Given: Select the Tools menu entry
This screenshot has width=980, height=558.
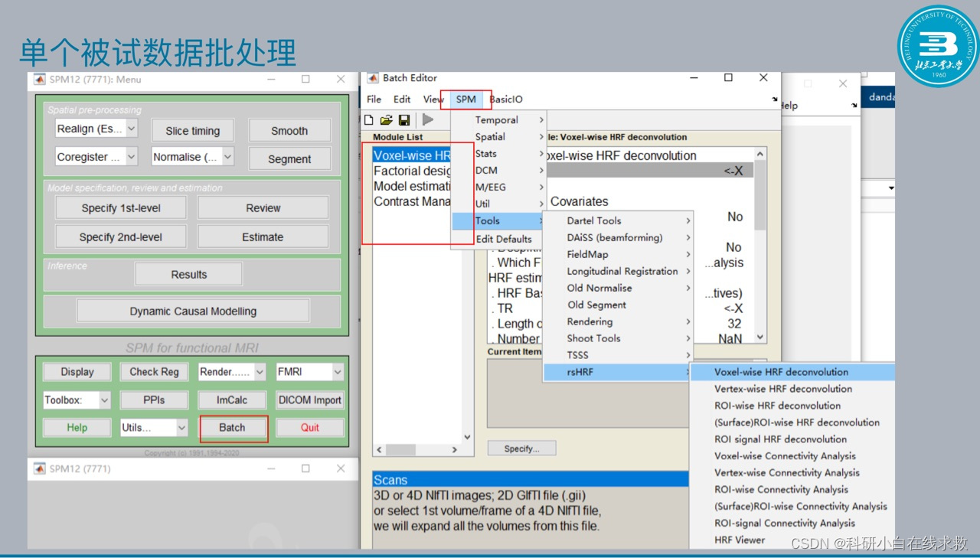Looking at the screenshot, I should point(498,221).
